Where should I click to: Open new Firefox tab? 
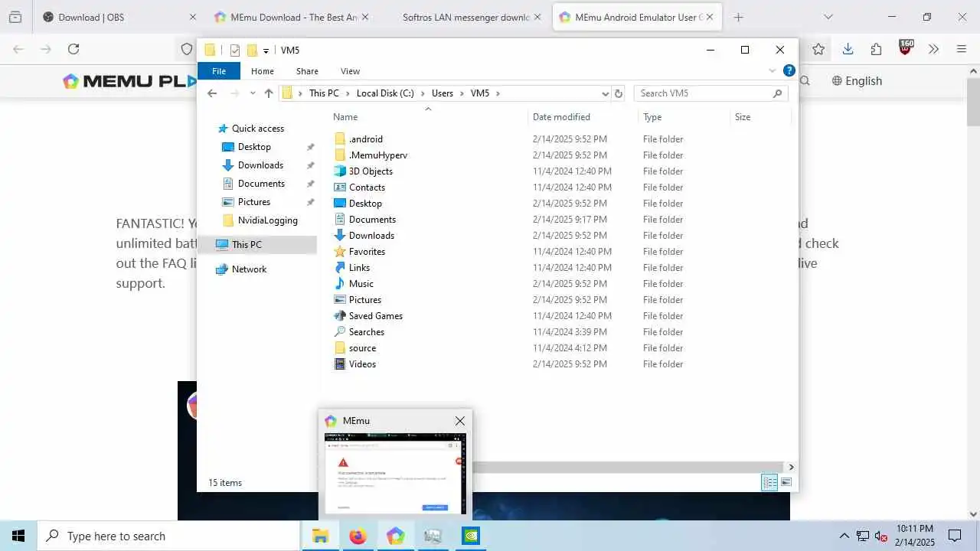click(x=738, y=17)
